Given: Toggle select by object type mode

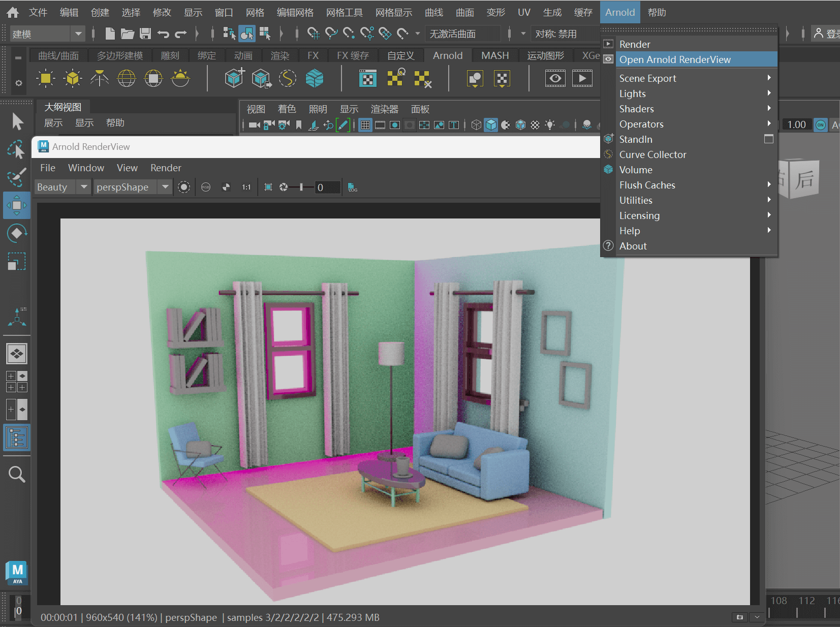Looking at the screenshot, I should coord(247,34).
